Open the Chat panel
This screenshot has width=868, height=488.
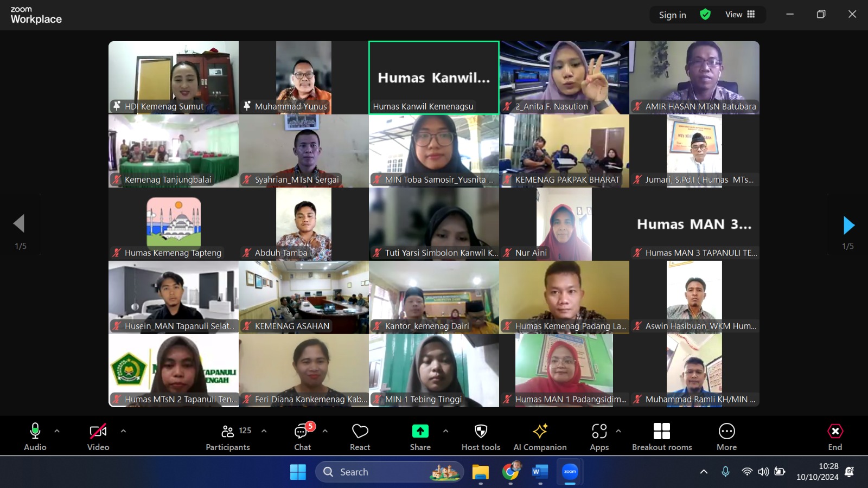click(302, 436)
